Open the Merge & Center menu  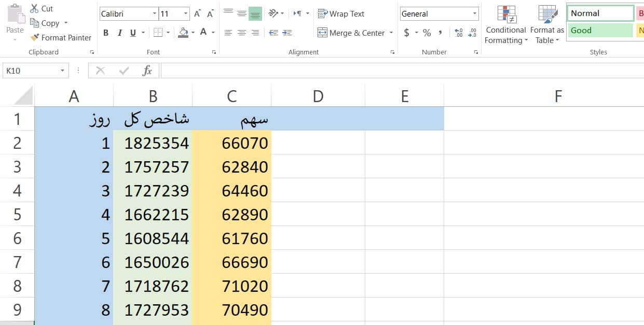354,32
